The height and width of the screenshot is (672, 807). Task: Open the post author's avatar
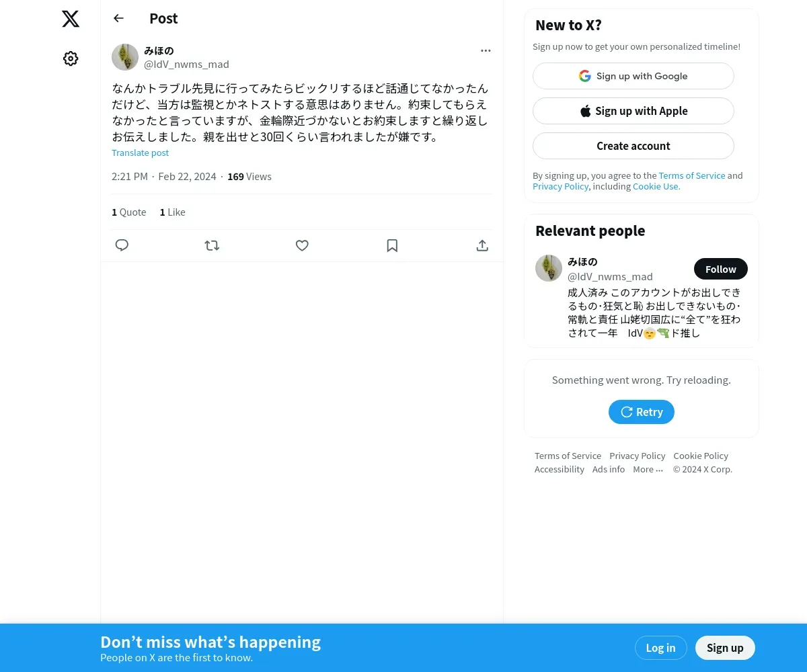[125, 57]
